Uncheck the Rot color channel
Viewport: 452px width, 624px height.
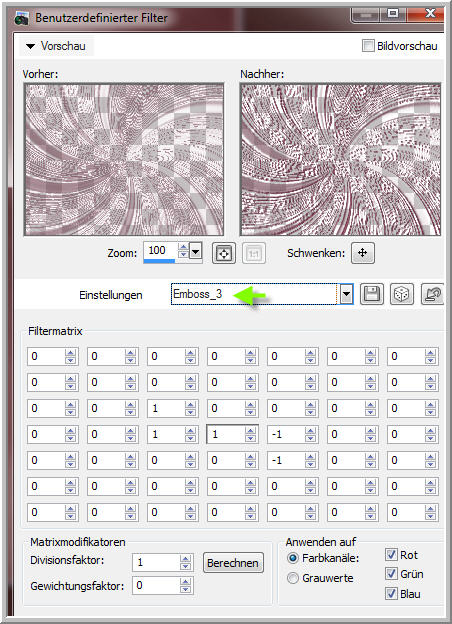tap(391, 554)
